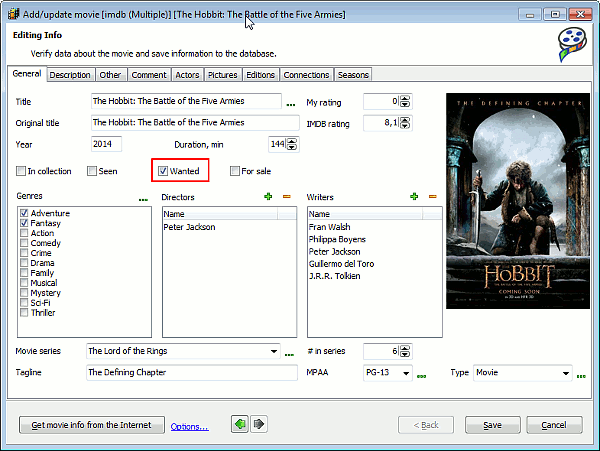Image resolution: width=600 pixels, height=451 pixels.
Task: Click the IMDB rating spinner control
Action: pos(405,123)
